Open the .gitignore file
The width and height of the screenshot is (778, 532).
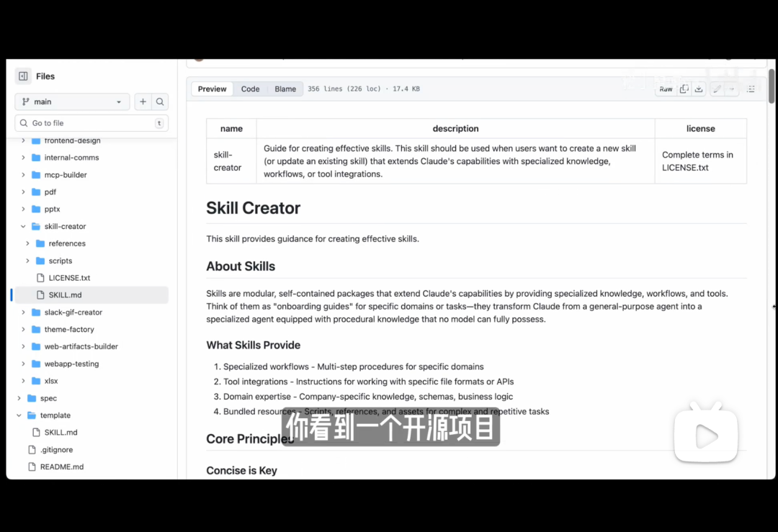(x=57, y=450)
